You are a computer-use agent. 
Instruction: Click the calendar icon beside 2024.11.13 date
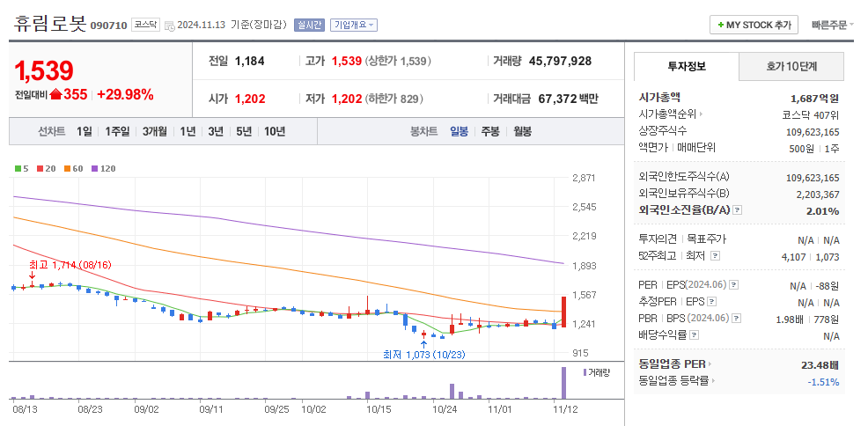tap(170, 26)
